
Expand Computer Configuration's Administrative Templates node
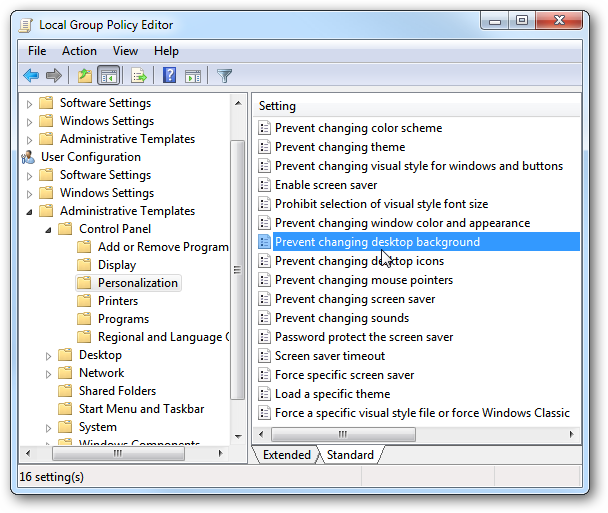click(29, 140)
